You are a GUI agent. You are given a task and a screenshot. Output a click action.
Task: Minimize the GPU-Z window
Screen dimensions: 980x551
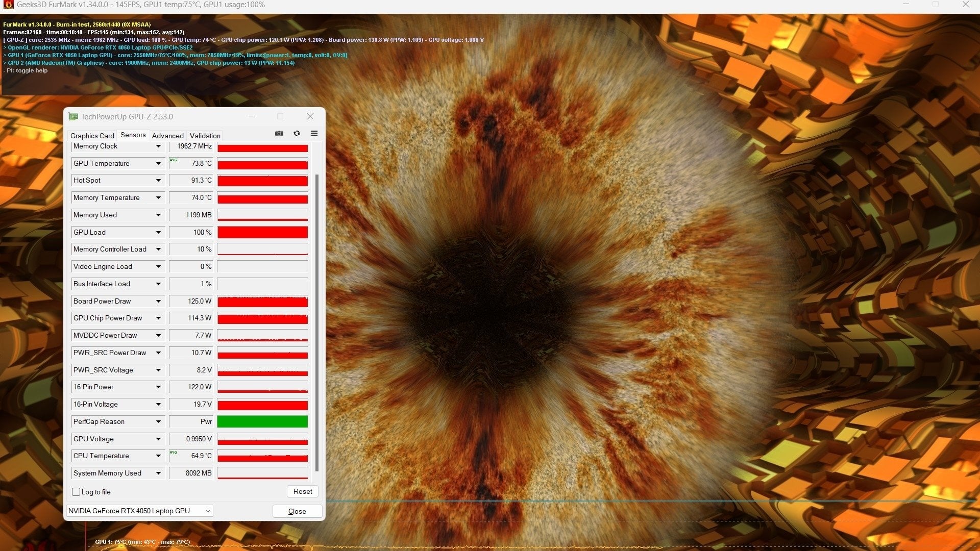[x=251, y=116]
